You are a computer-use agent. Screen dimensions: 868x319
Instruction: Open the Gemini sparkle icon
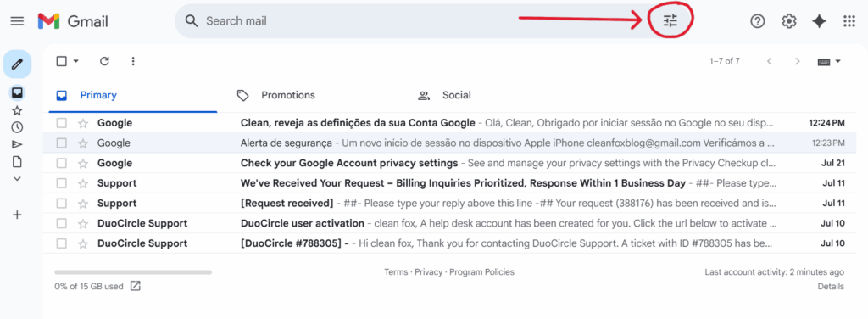click(x=820, y=21)
